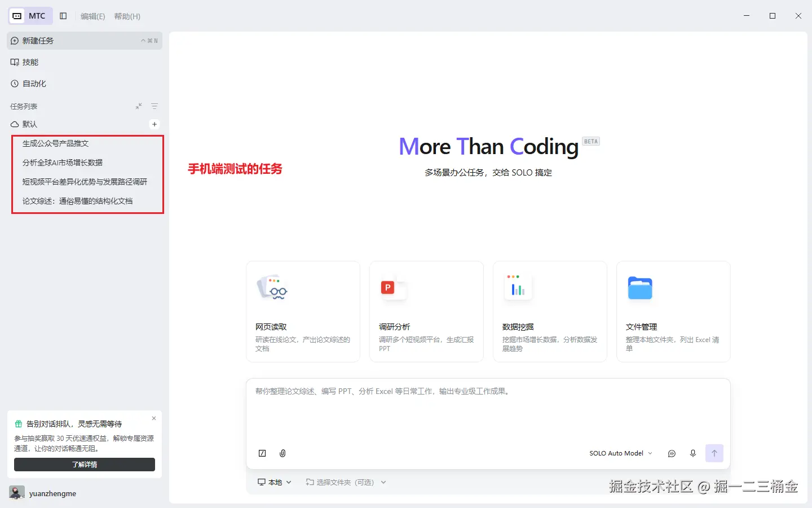Click the 新建任务 button
Screen dimensions: 812x508
click(x=85, y=41)
